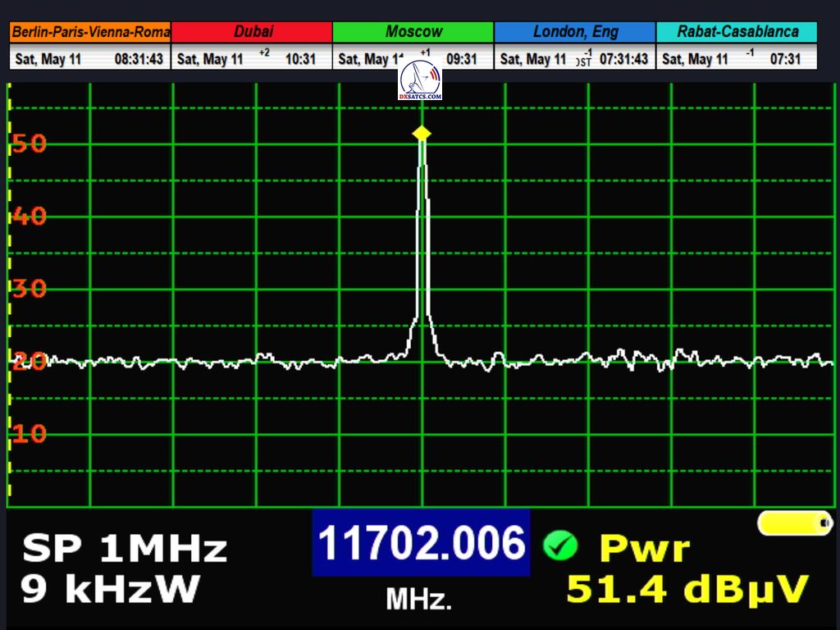Click the Pwr measurement label
Image resolution: width=840 pixels, height=630 pixels.
coord(645,548)
